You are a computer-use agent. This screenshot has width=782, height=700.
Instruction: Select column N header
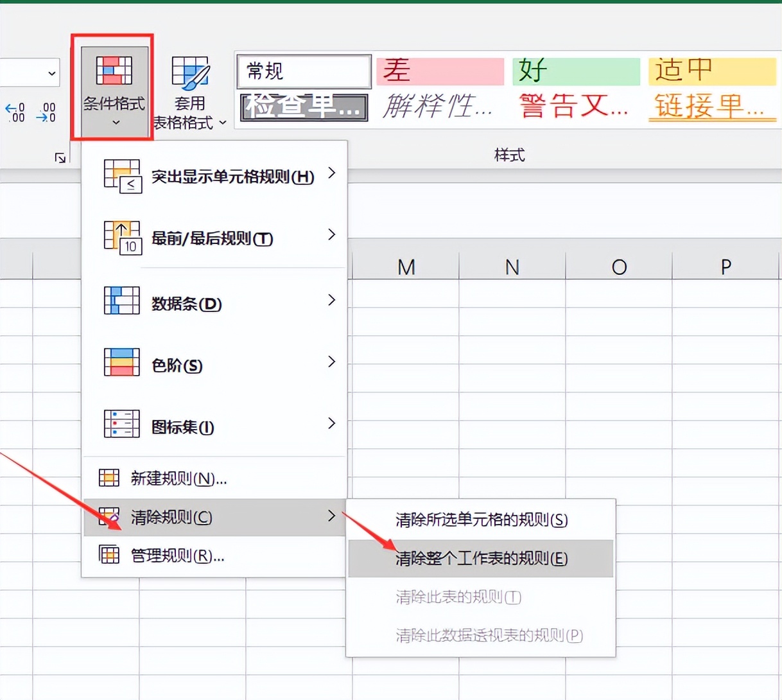(x=512, y=267)
